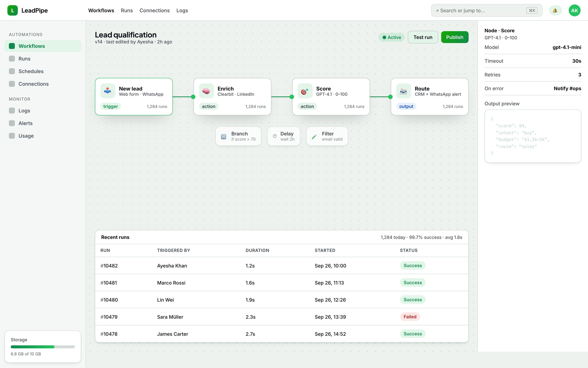Click the Notify #ops on-error value
Image resolution: width=588 pixels, height=368 pixels.
point(567,88)
